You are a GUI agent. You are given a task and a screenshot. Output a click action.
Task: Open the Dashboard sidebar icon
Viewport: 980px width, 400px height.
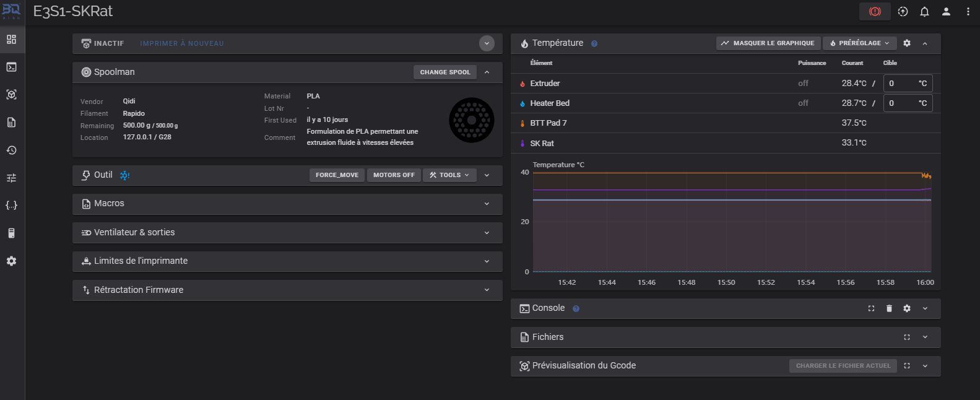11,40
